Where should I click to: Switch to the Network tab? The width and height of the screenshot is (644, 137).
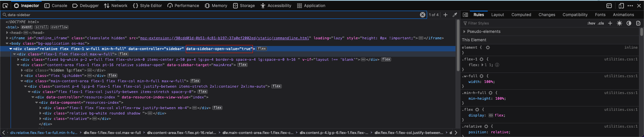(116, 6)
